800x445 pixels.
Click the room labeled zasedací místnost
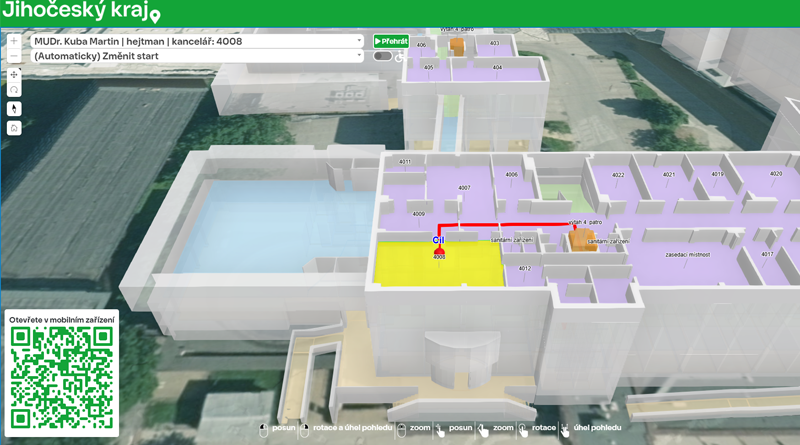pyautogui.click(x=688, y=255)
